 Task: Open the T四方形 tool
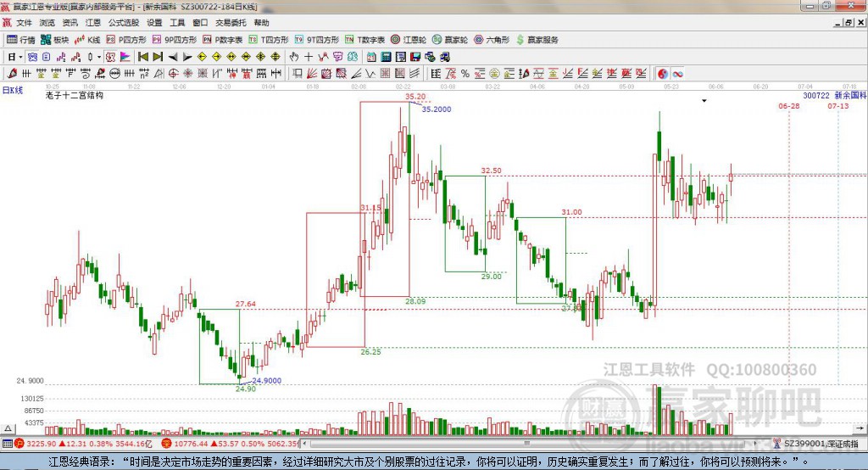coord(269,40)
